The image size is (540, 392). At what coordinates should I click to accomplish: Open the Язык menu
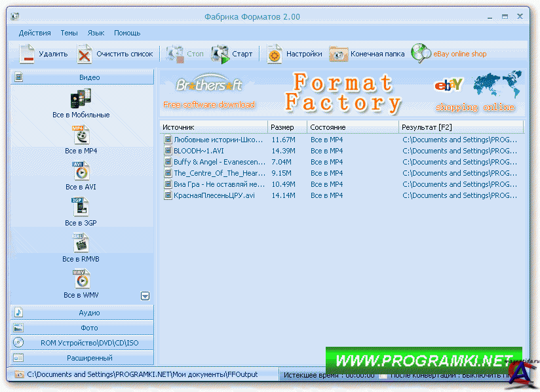tap(96, 33)
